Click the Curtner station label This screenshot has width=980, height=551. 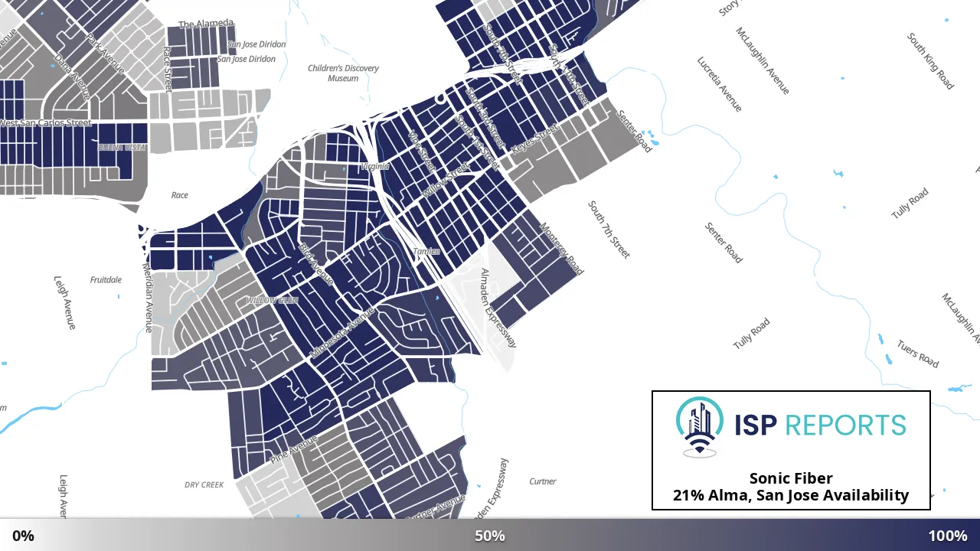coord(543,481)
